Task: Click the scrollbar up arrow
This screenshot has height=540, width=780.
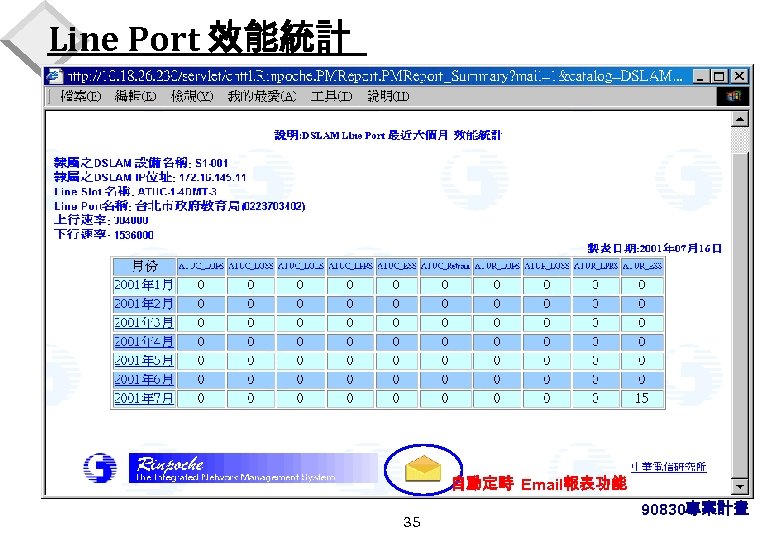Action: coord(740,119)
